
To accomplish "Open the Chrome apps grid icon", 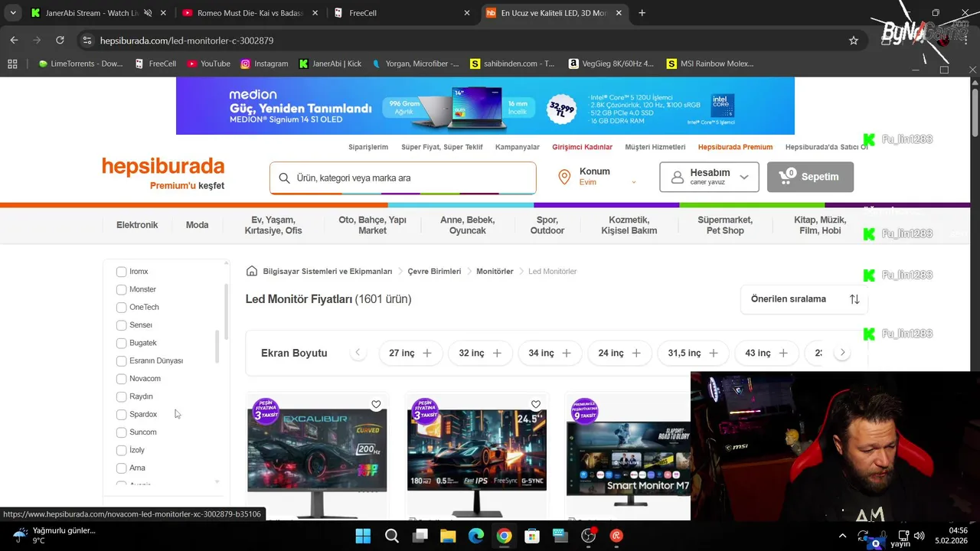I will pos(12,64).
